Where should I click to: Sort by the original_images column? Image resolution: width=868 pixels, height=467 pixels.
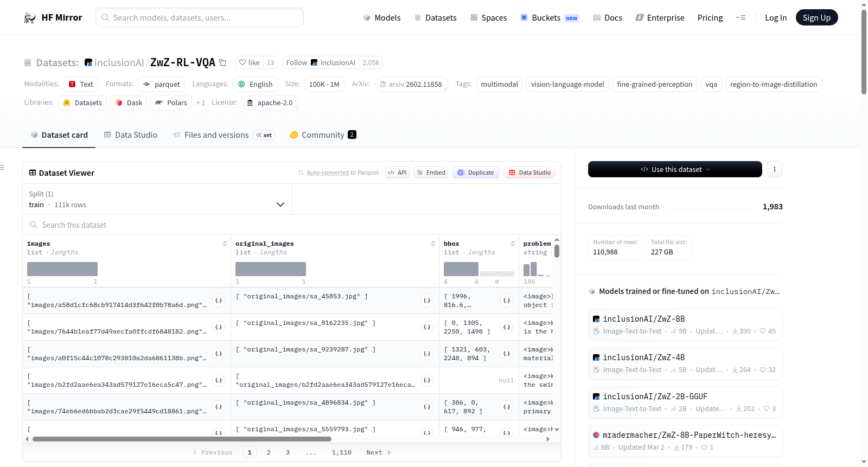(x=433, y=244)
